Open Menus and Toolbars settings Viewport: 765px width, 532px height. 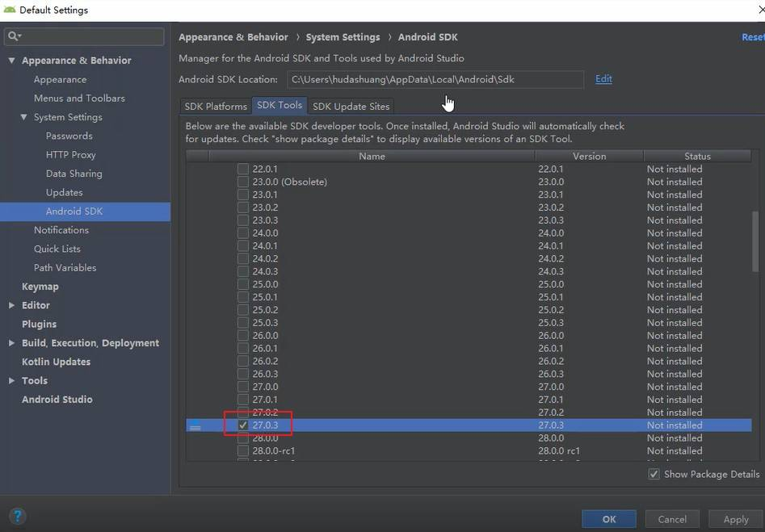(x=79, y=98)
